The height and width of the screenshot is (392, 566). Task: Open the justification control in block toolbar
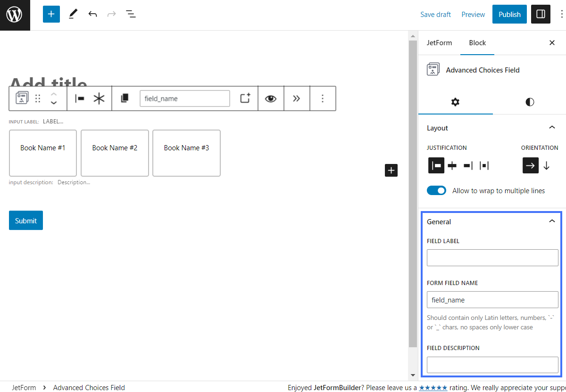80,98
